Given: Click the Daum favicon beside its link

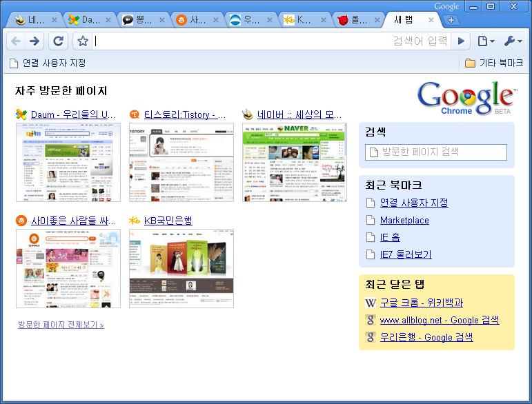Looking at the screenshot, I should (21, 114).
